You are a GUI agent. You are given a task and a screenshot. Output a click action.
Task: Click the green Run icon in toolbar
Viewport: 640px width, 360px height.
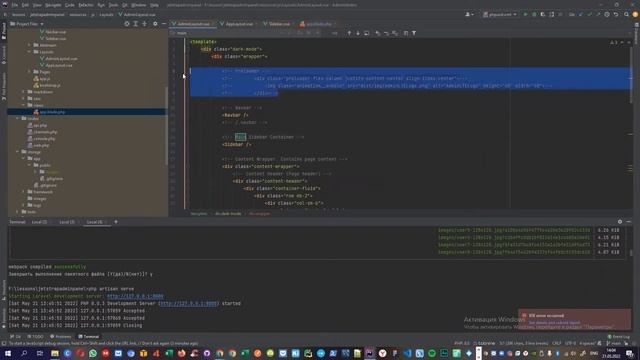coord(525,14)
